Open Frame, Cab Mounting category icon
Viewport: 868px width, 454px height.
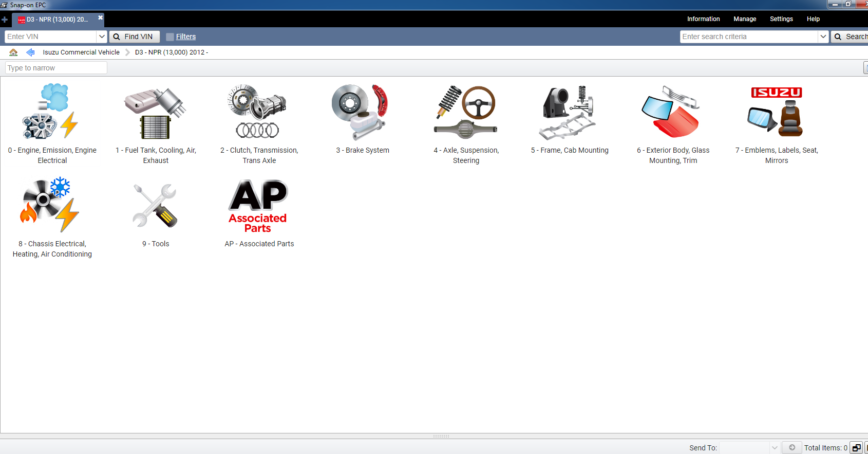pos(568,113)
